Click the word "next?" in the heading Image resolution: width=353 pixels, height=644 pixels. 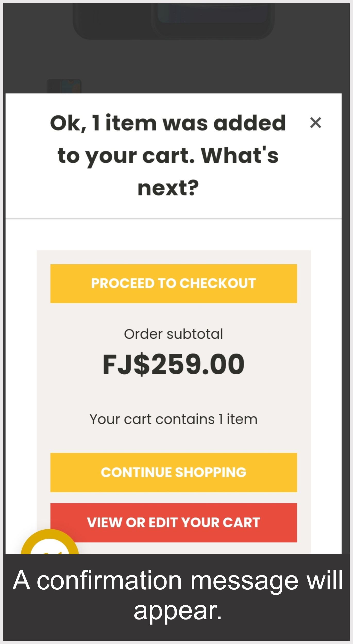click(168, 188)
